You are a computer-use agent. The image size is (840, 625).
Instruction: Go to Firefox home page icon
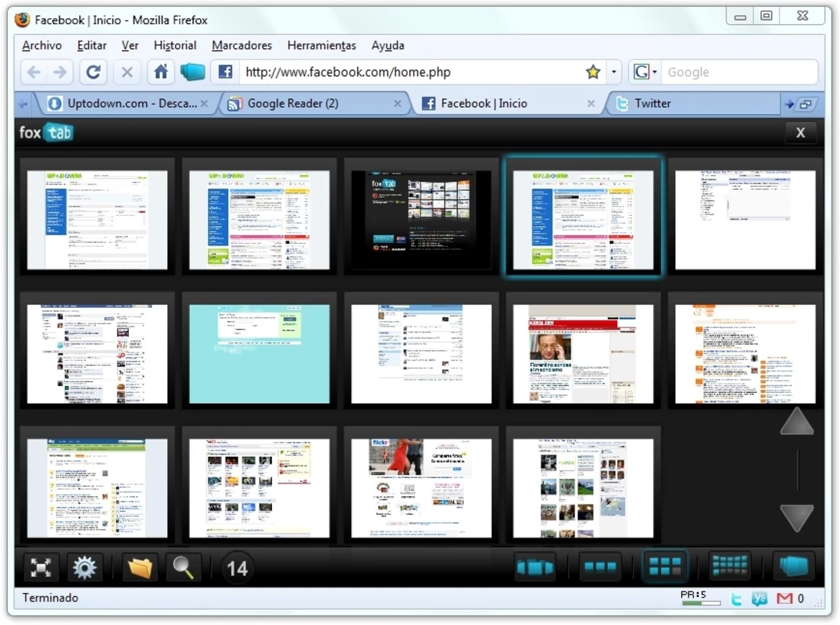tap(161, 72)
